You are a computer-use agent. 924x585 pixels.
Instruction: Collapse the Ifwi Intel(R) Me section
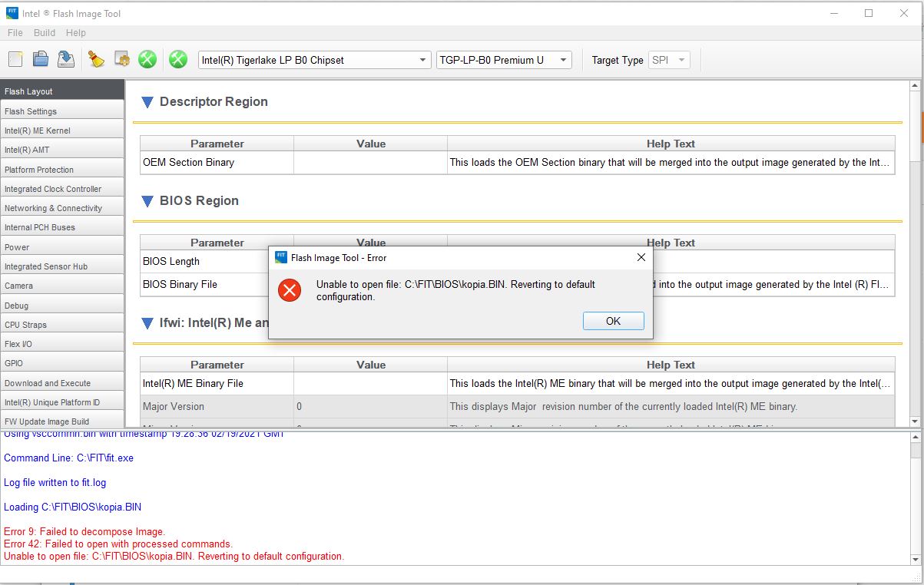pos(147,323)
